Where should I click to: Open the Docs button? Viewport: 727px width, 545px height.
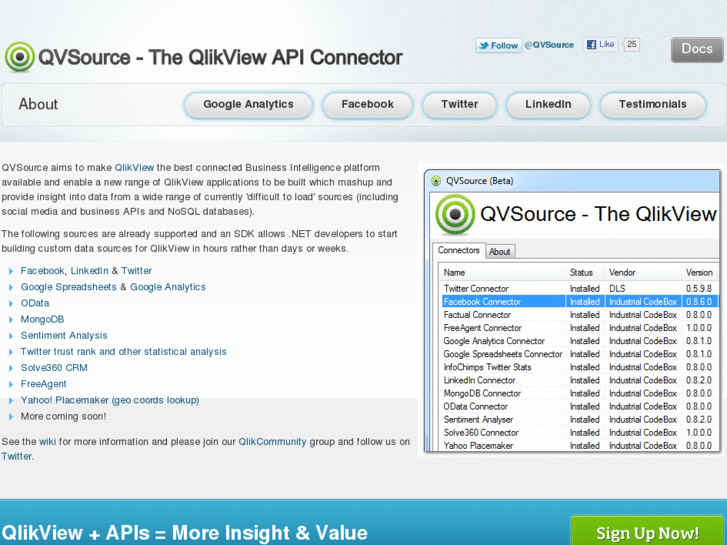click(x=697, y=49)
